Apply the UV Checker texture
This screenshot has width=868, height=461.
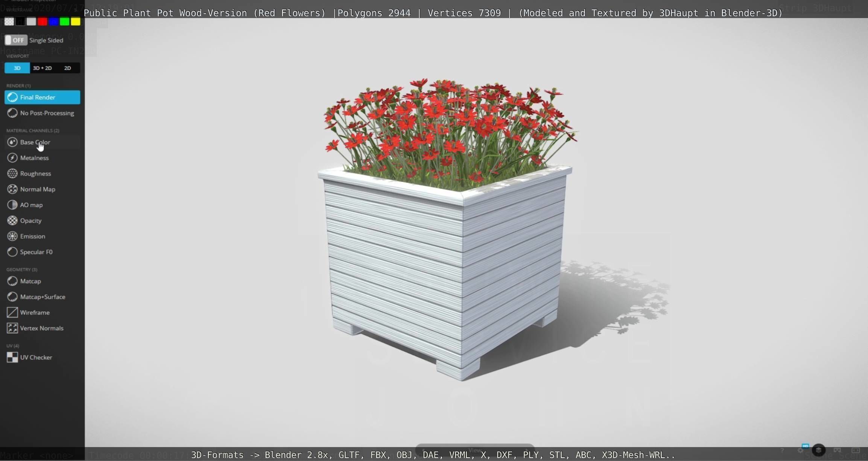coord(42,358)
